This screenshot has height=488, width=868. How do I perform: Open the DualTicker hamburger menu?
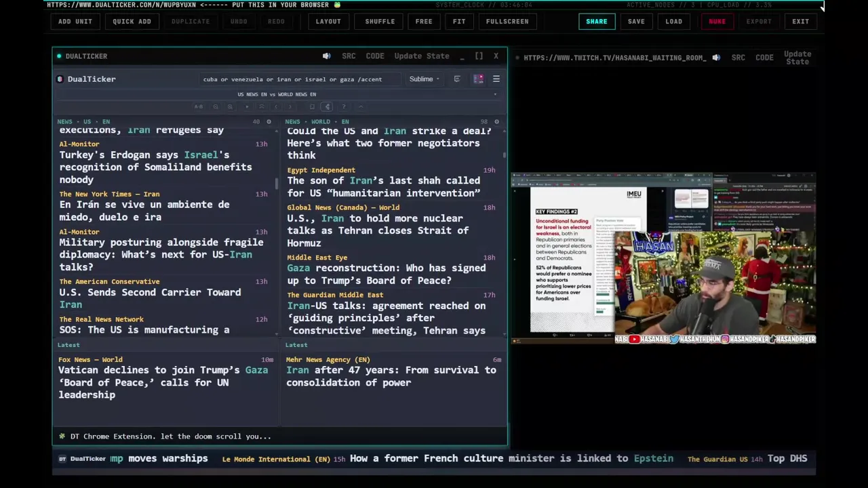pyautogui.click(x=496, y=79)
